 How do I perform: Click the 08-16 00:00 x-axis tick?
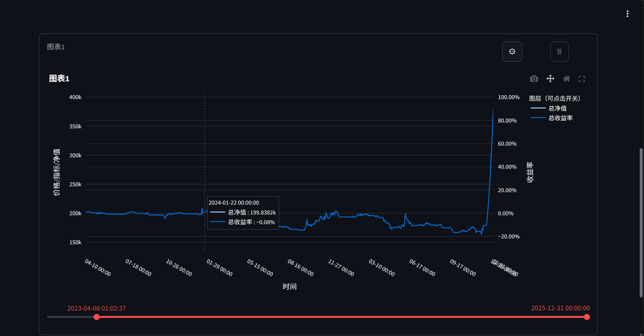coord(300,268)
